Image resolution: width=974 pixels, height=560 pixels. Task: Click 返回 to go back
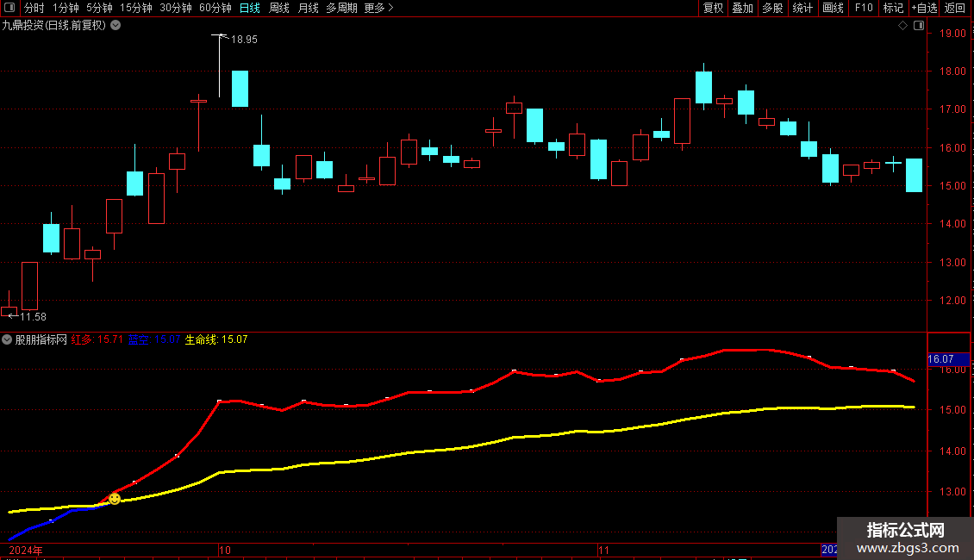coord(955,8)
